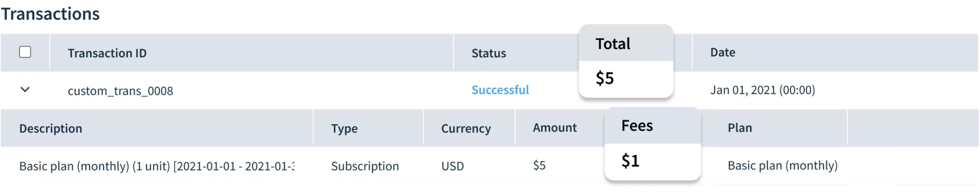Image resolution: width=980 pixels, height=194 pixels.
Task: Click the USD currency cell
Action: pyautogui.click(x=452, y=166)
